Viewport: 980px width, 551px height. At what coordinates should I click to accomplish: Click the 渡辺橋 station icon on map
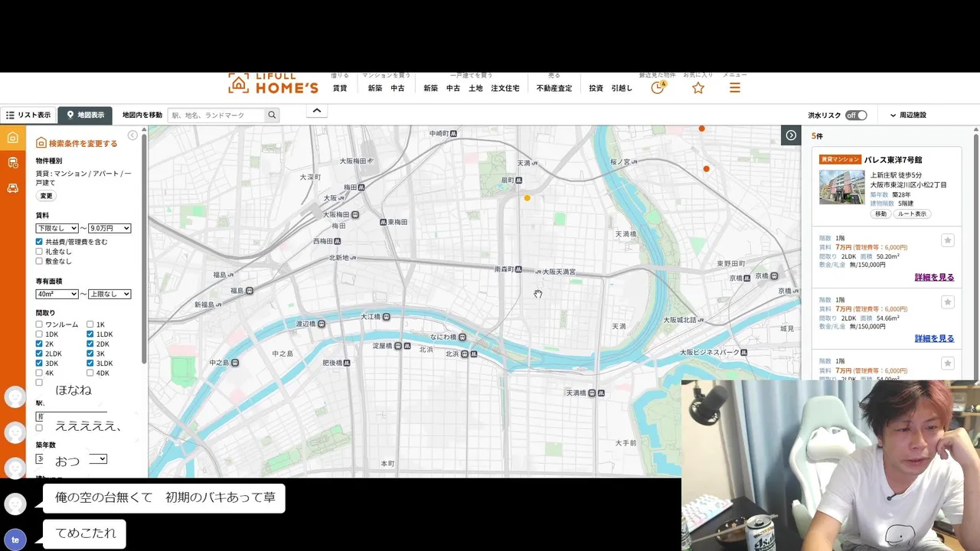pos(322,324)
